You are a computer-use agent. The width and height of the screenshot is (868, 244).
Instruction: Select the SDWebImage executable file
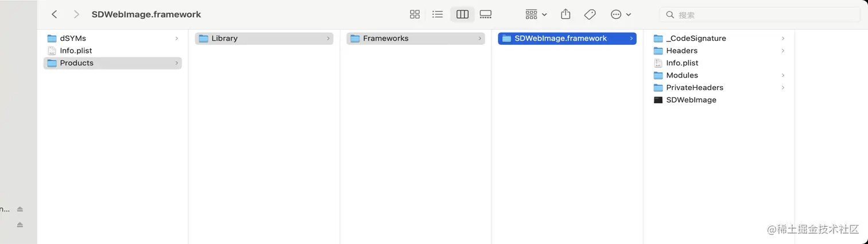(x=719, y=100)
